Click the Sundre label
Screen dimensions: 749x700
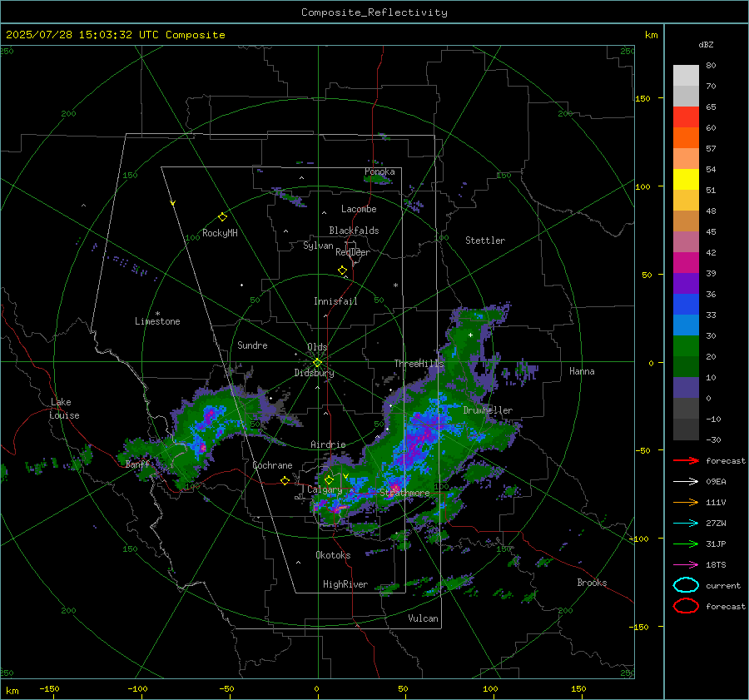[x=252, y=345]
